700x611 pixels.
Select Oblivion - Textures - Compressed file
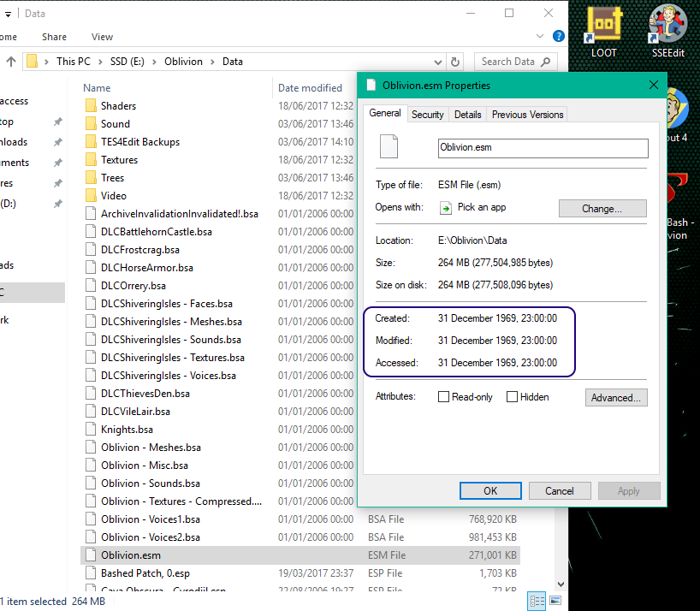[181, 501]
